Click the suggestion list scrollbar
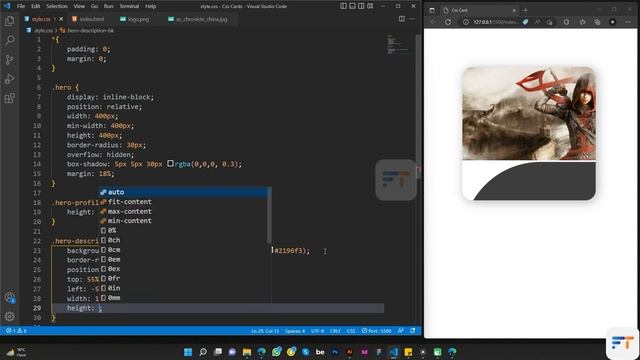 tap(269, 216)
